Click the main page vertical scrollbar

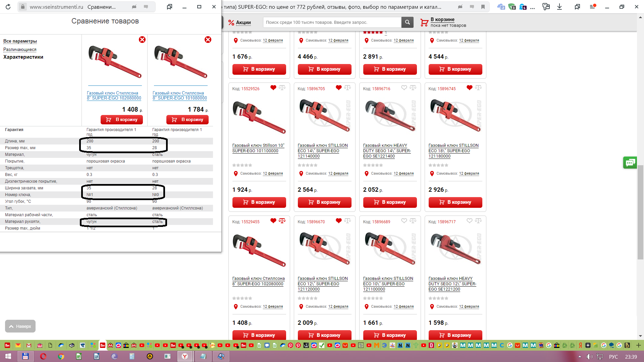[x=640, y=212]
